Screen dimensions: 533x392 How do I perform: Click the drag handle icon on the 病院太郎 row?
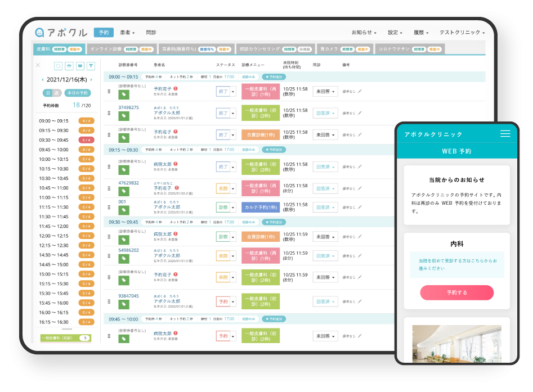[109, 166]
